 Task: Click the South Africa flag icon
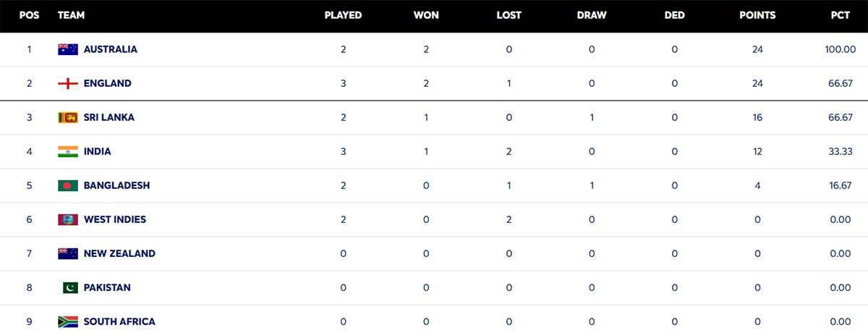point(68,321)
